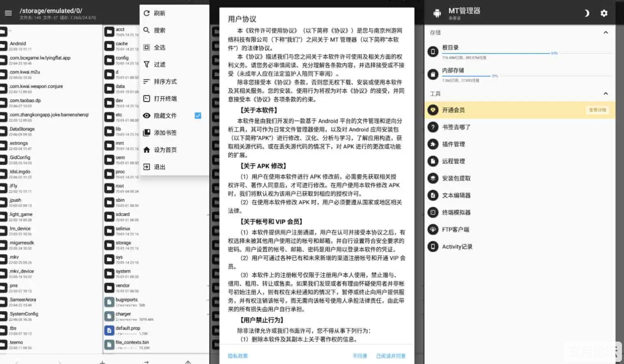
Task: Click the 内部存储 SD card icon
Action: click(x=433, y=74)
